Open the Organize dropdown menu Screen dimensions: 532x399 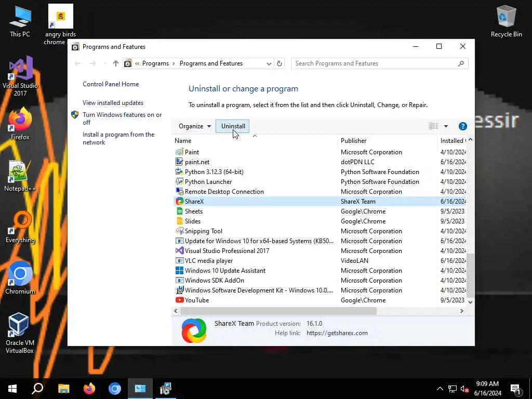(x=195, y=126)
